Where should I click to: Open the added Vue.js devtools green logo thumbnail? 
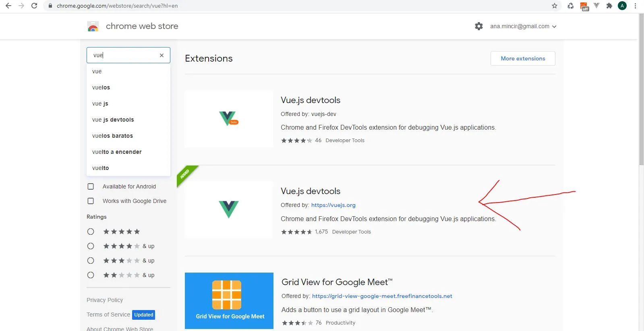[229, 210]
